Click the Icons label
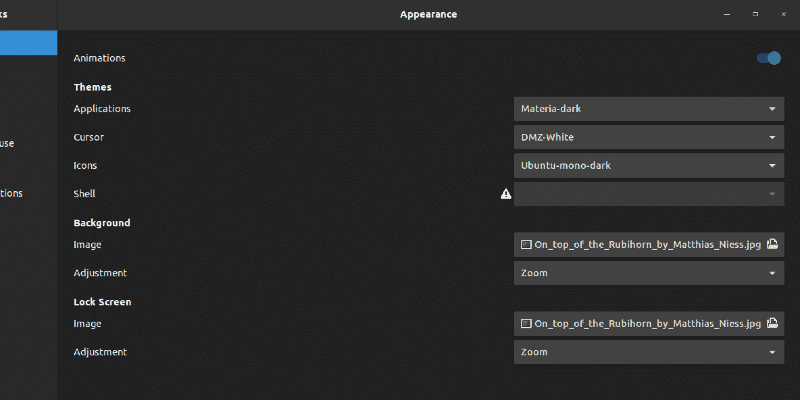 tap(85, 166)
